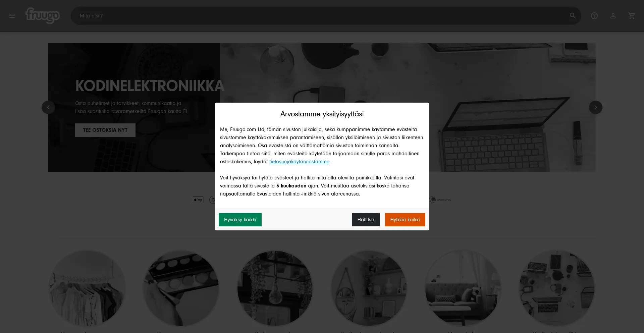Select the clothing rack category thumbnail

(87, 288)
